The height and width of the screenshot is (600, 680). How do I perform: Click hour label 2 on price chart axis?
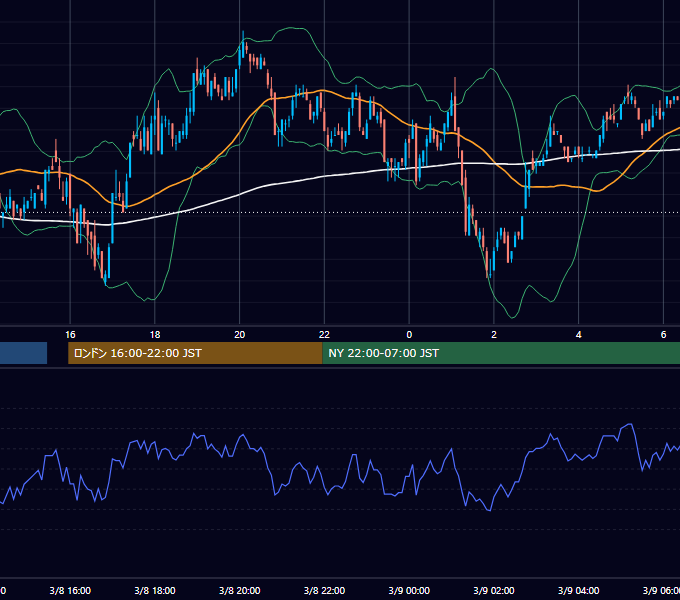point(494,334)
